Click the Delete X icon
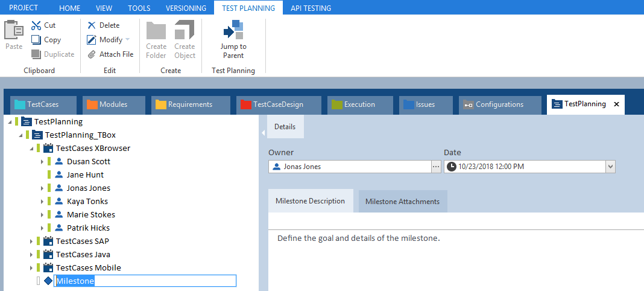This screenshot has width=644, height=291. [92, 25]
